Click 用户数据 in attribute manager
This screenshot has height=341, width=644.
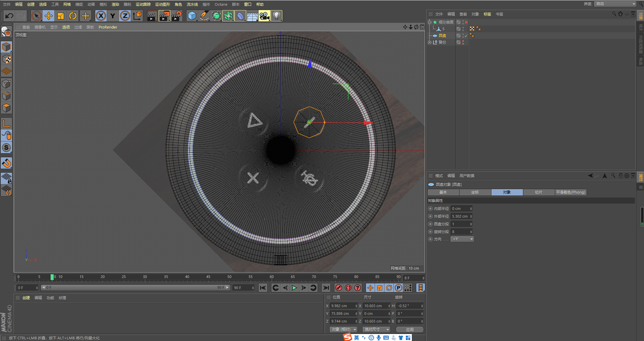pyautogui.click(x=467, y=176)
